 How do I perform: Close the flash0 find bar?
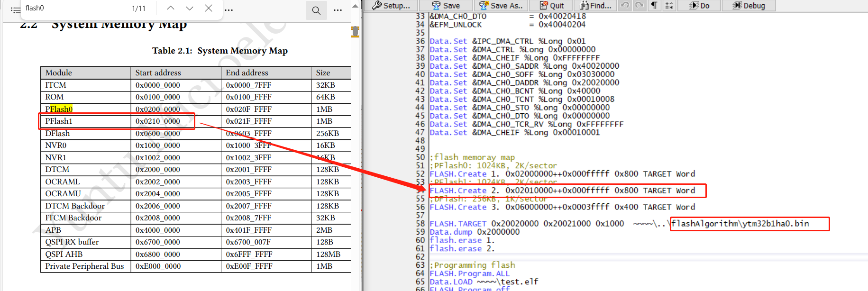pyautogui.click(x=209, y=8)
